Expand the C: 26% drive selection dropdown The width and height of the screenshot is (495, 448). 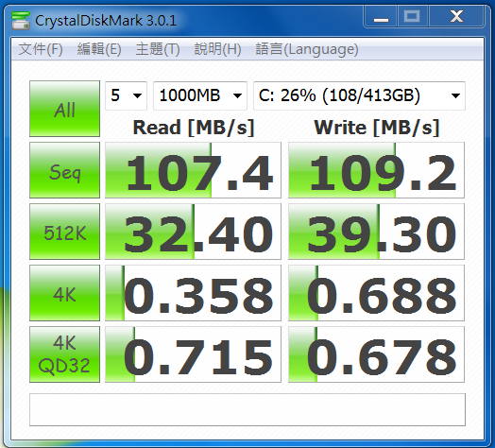359,95
